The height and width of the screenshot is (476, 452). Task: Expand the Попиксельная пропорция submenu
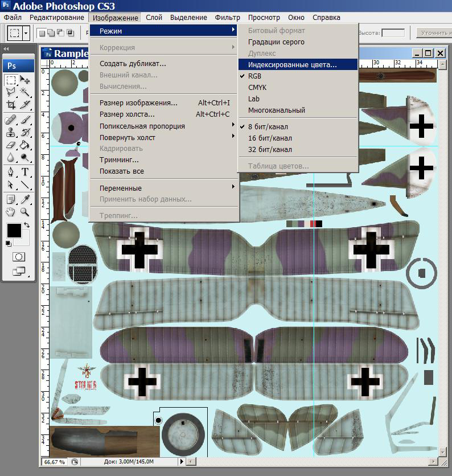pos(163,126)
